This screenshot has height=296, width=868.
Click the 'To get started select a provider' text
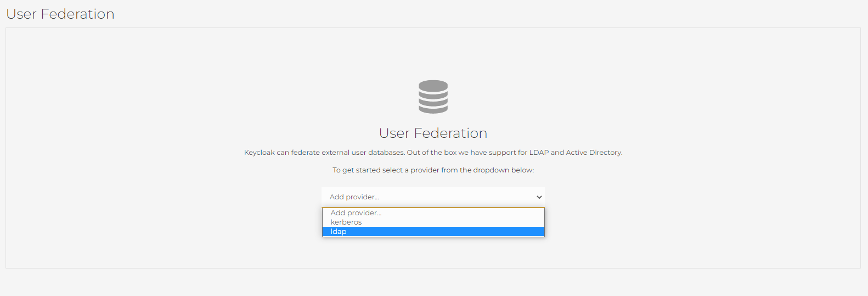click(x=433, y=170)
